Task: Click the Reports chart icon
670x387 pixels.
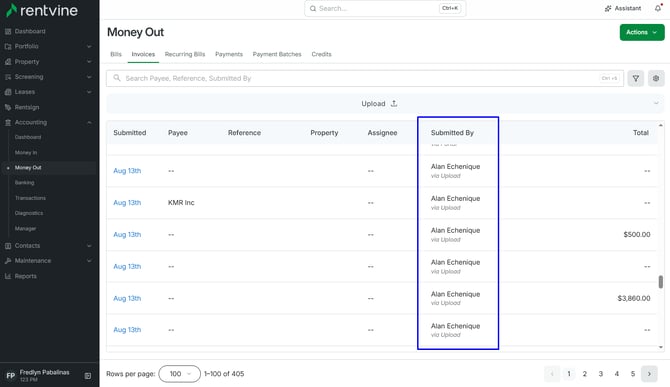Action: click(8, 276)
